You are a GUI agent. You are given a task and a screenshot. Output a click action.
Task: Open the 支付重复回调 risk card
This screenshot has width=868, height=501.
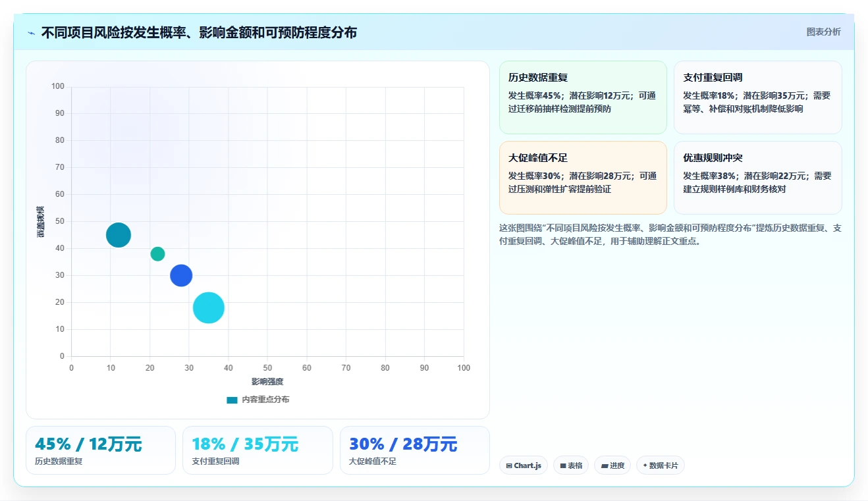click(x=757, y=97)
